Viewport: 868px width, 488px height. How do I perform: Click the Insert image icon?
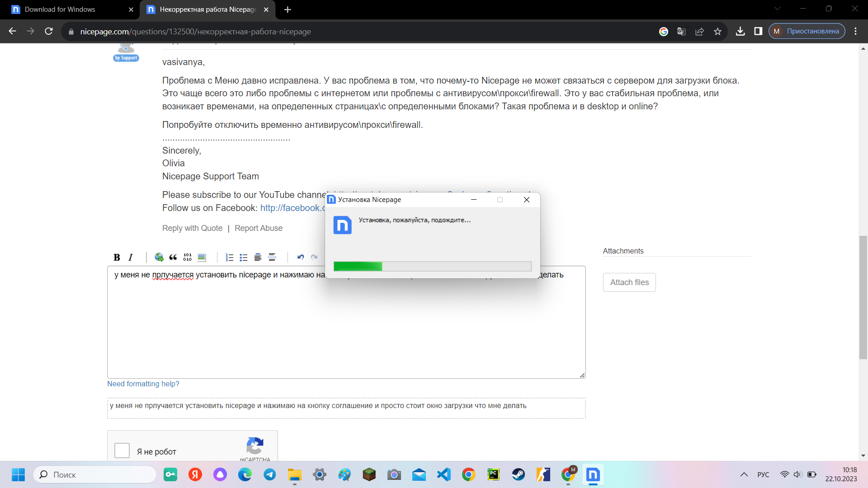tap(203, 257)
